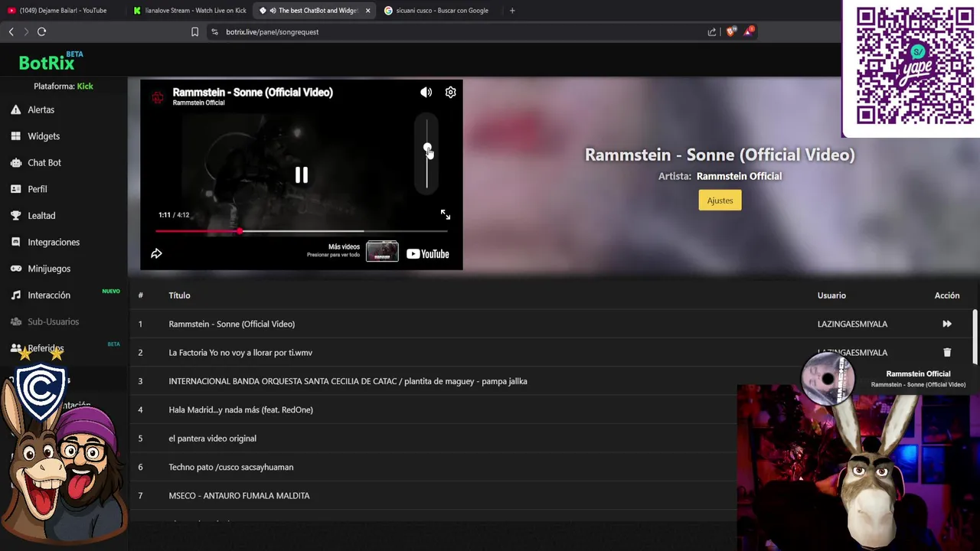Click LAZINGAESMIYALA user in first row

852,324
